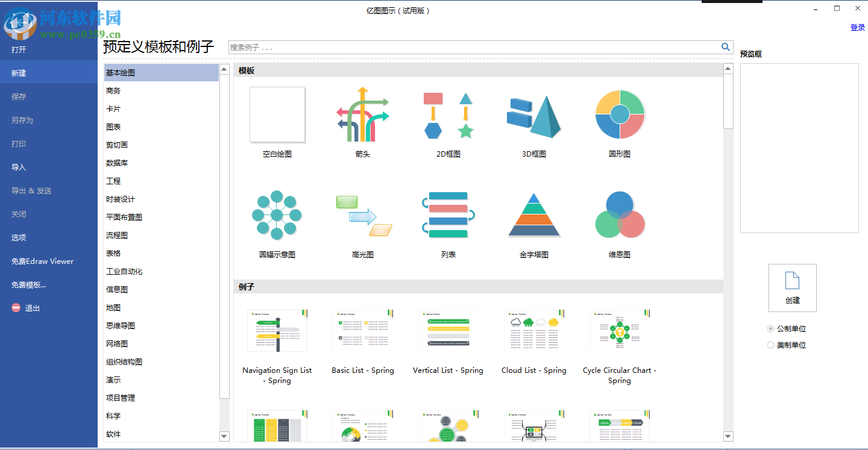Viewport: 868px width, 450px height.
Task: Choose the 圆辐示意图 radial diagram template
Action: (x=277, y=215)
